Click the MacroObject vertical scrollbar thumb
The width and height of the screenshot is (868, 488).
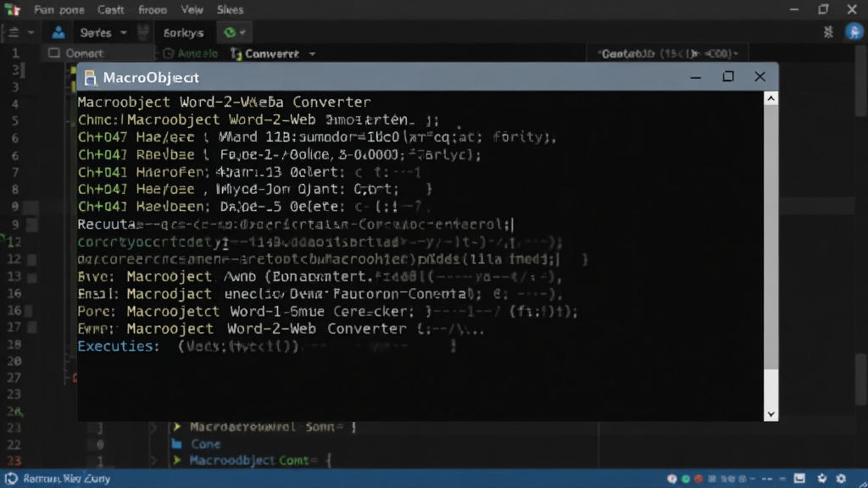(771, 237)
